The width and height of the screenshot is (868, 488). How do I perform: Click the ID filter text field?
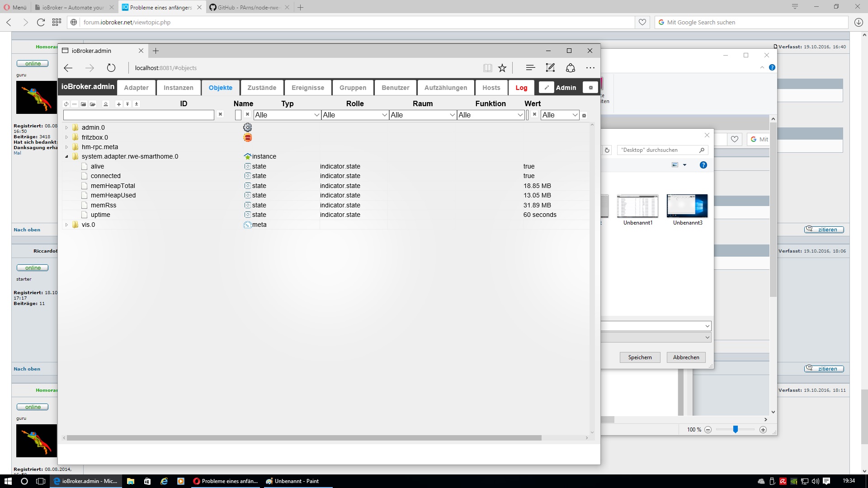coord(138,115)
